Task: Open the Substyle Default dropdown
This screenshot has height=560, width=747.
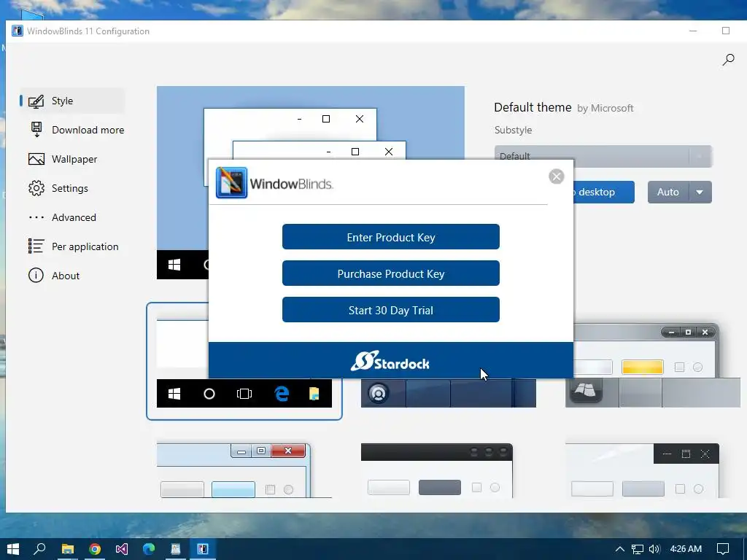Action: click(x=603, y=156)
